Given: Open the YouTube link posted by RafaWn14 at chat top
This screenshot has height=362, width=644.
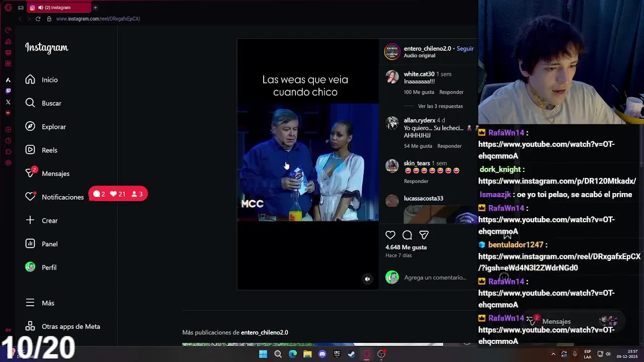Looking at the screenshot, I should [546, 150].
